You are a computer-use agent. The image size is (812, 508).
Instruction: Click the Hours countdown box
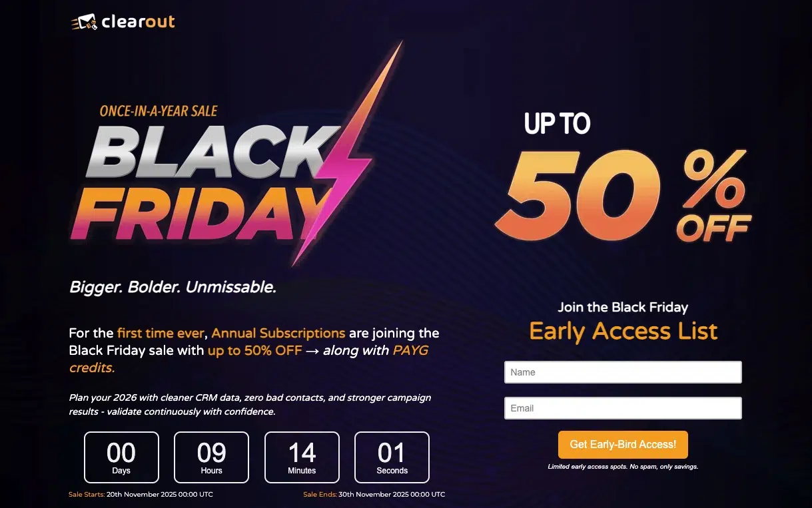click(x=211, y=457)
